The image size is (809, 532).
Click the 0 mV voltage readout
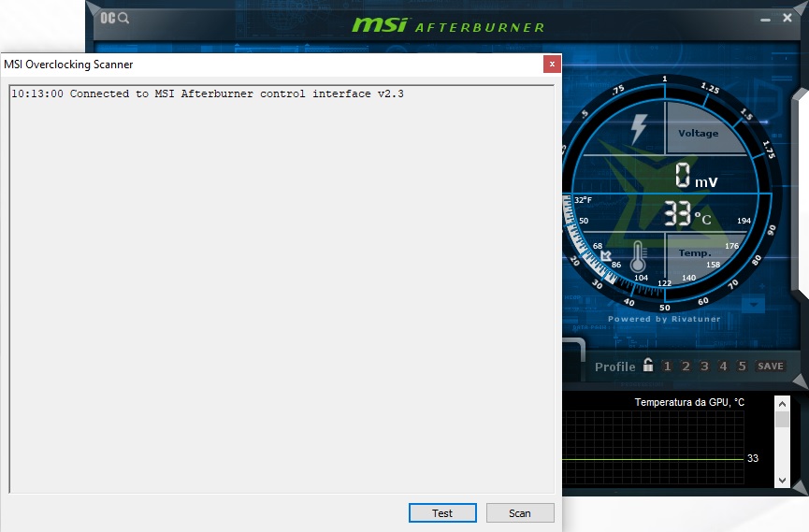697,176
